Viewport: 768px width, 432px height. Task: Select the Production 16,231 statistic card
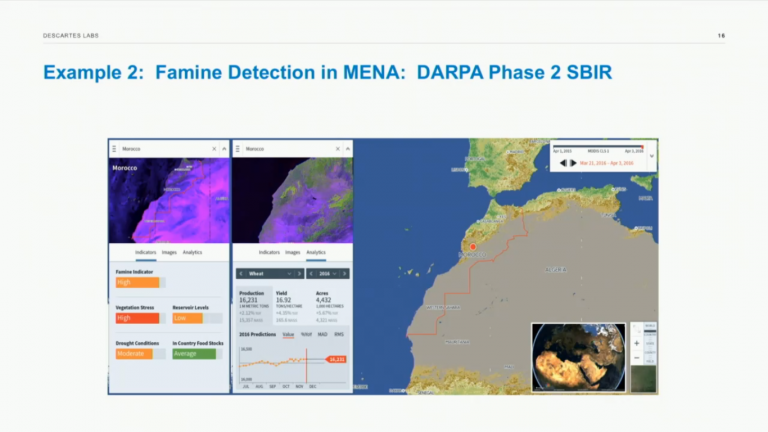(x=254, y=307)
